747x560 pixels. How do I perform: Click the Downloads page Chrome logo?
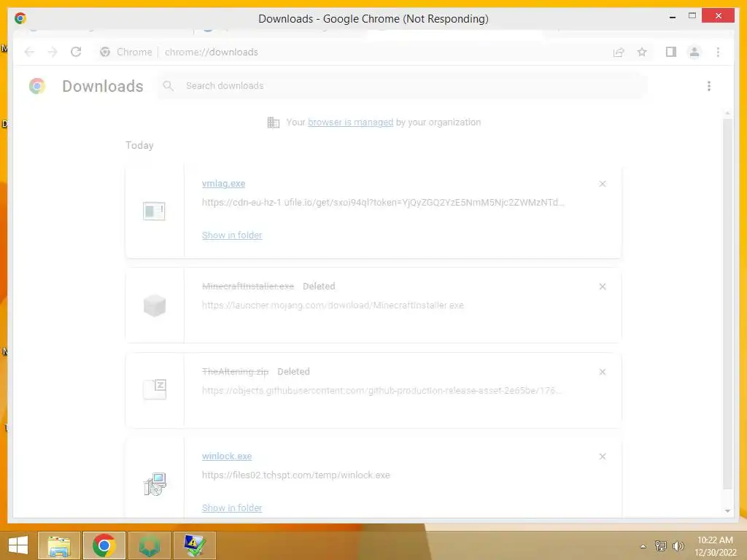(x=36, y=86)
